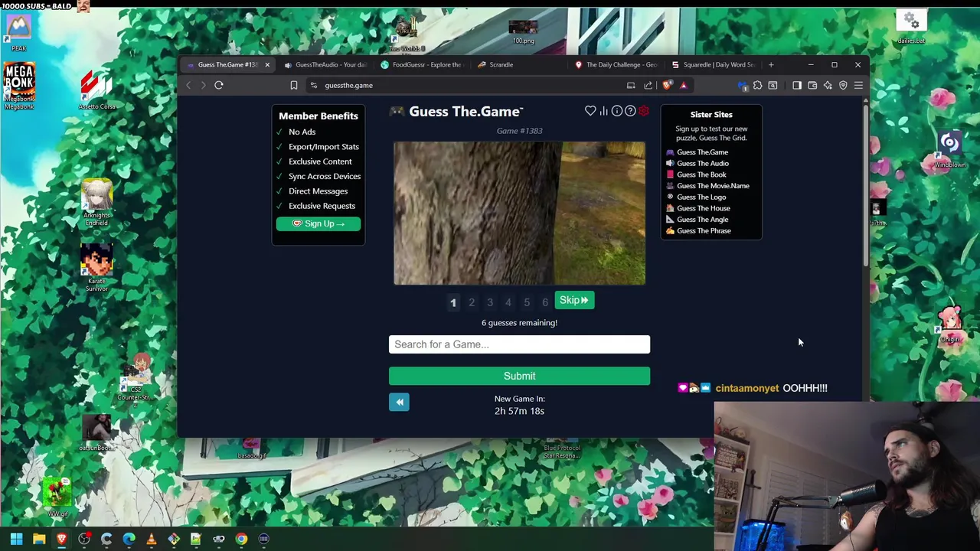Open VLC media player from the taskbar
The height and width of the screenshot is (551, 980).
click(x=152, y=539)
